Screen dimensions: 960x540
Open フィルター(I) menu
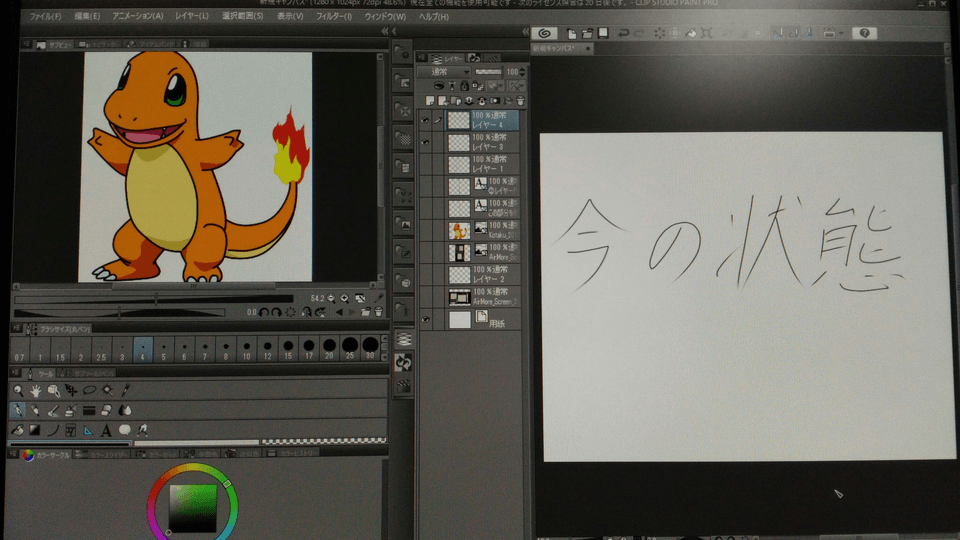click(x=334, y=17)
